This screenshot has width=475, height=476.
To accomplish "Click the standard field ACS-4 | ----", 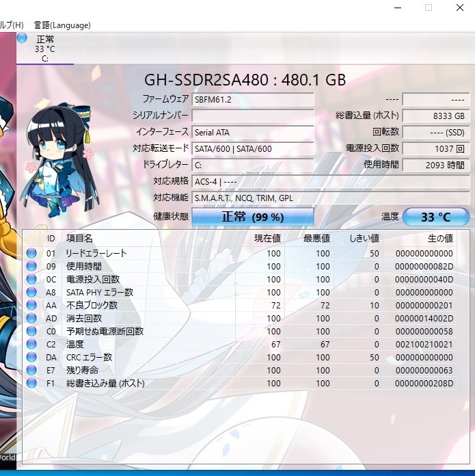I will [331, 181].
